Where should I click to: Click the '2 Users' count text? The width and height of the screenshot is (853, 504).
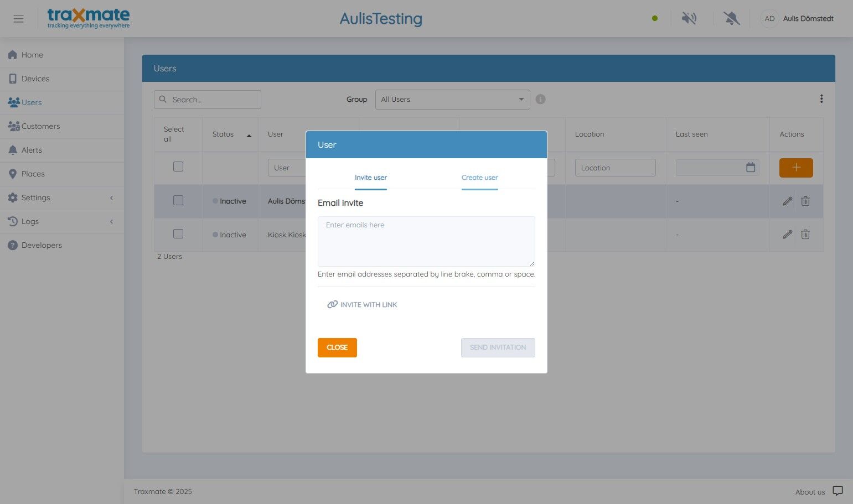[169, 257]
